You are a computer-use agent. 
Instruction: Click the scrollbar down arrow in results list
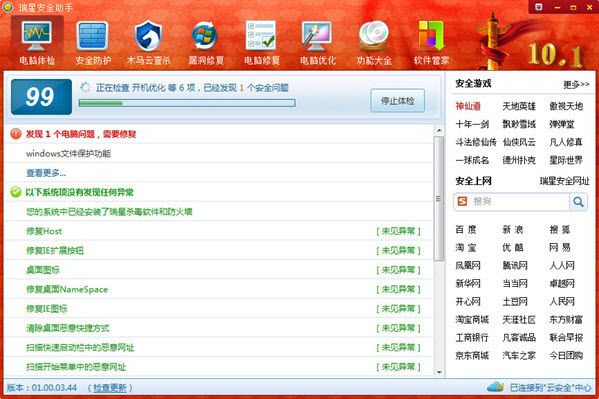click(439, 372)
